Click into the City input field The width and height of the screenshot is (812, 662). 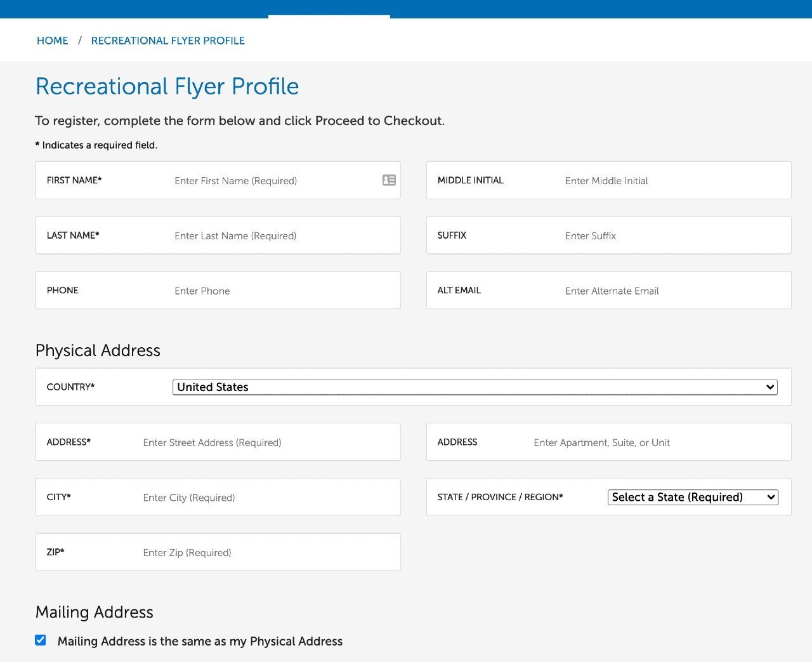coord(266,498)
